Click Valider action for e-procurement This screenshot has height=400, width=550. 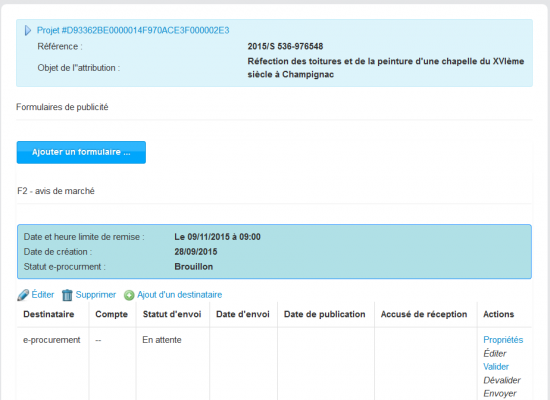point(496,367)
